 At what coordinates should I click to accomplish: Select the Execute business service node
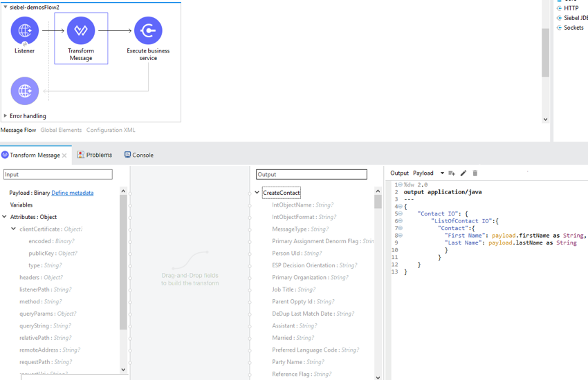pos(148,31)
